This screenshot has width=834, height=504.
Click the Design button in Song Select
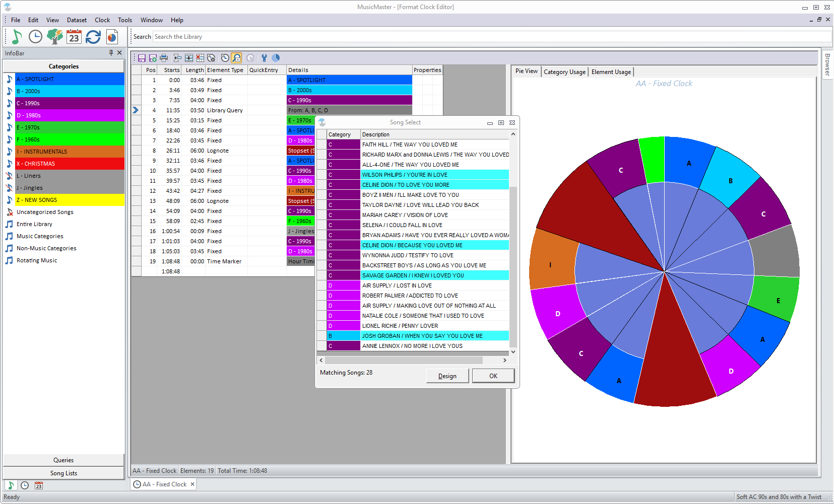click(447, 376)
